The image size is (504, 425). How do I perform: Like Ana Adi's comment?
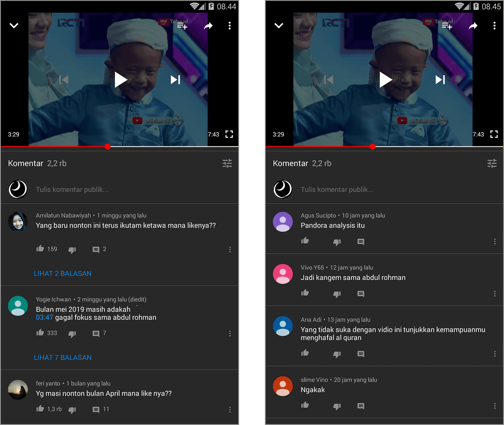coord(305,353)
